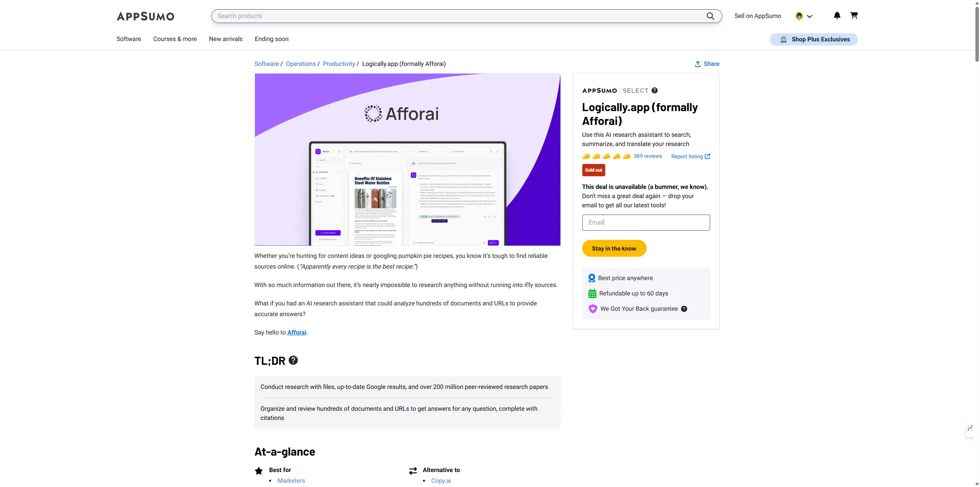Click the Afforai product preview image
The width and height of the screenshot is (980, 487).
pyautogui.click(x=407, y=159)
